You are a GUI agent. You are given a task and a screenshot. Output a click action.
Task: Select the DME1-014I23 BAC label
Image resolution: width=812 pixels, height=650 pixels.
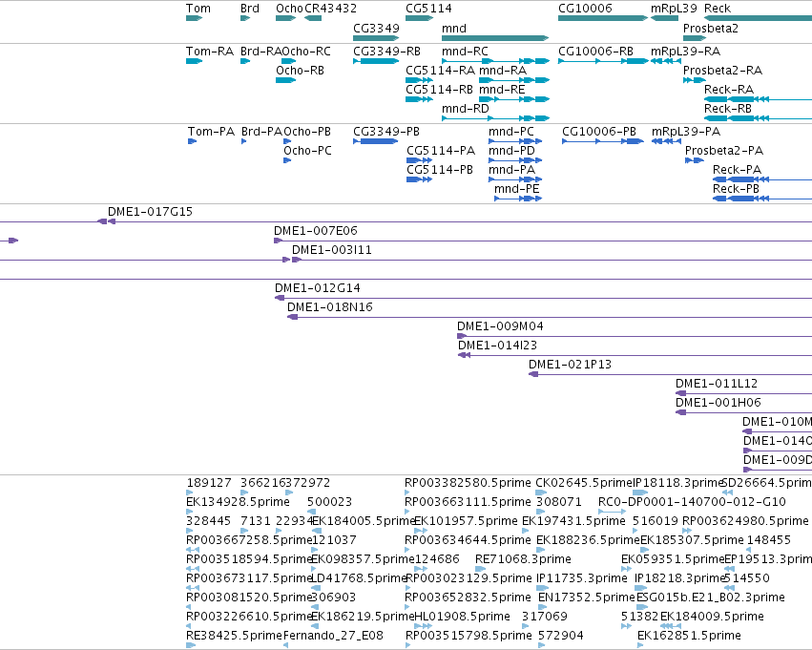tap(497, 346)
